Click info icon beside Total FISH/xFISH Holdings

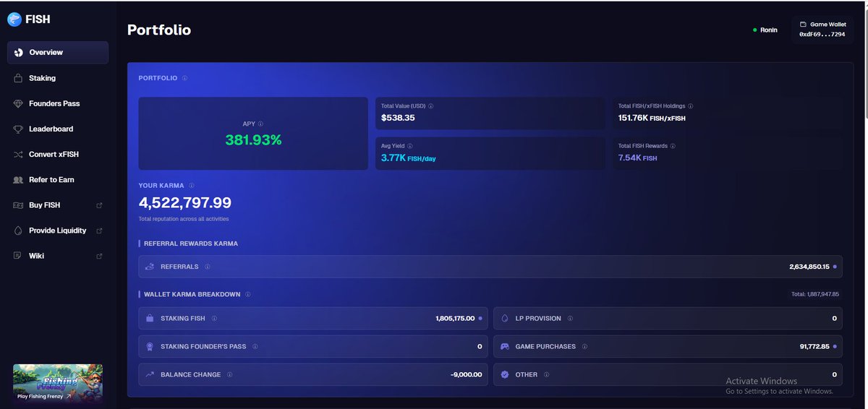[691, 106]
